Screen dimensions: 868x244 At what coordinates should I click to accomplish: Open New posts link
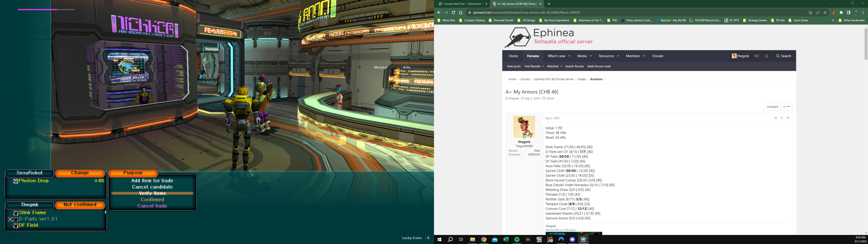pos(514,66)
